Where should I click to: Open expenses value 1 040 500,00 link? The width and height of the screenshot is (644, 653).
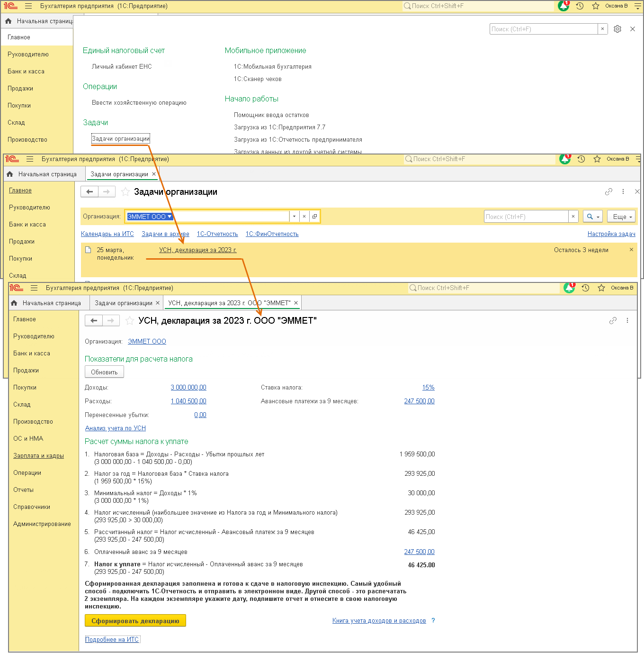(188, 401)
